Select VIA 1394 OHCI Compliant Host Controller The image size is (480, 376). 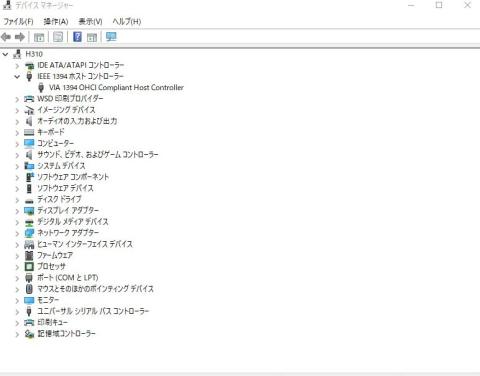pyautogui.click(x=116, y=88)
